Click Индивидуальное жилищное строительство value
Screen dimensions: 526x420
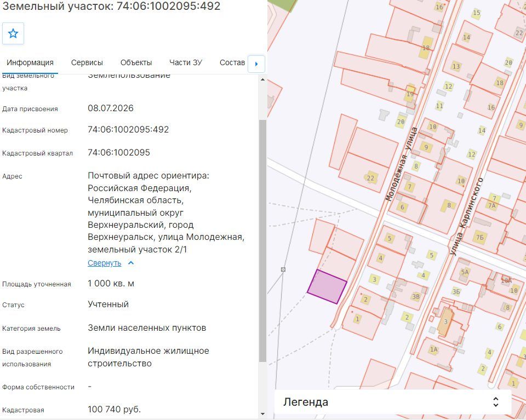pyautogui.click(x=148, y=357)
